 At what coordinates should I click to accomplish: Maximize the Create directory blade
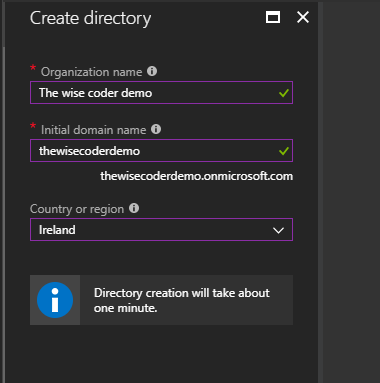pyautogui.click(x=273, y=17)
